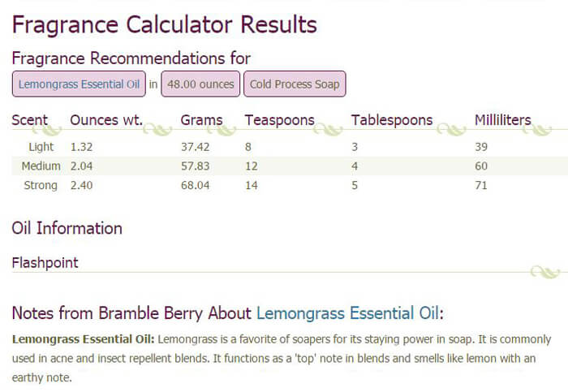
Task: Click the 48.00 ounces pill button
Action: coord(200,84)
